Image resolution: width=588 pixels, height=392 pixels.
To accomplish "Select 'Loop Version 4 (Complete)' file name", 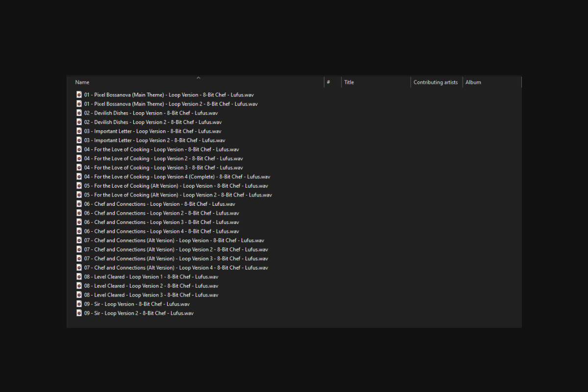I will [x=177, y=176].
